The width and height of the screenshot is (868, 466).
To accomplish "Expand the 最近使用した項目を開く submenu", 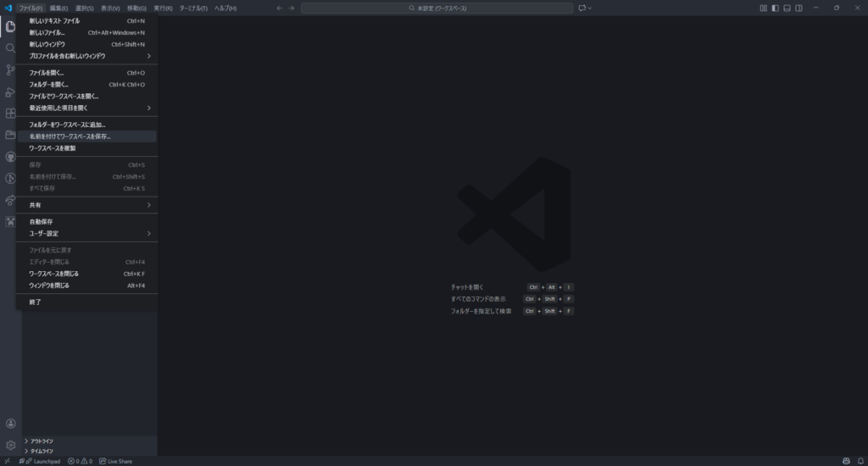I will coord(86,108).
